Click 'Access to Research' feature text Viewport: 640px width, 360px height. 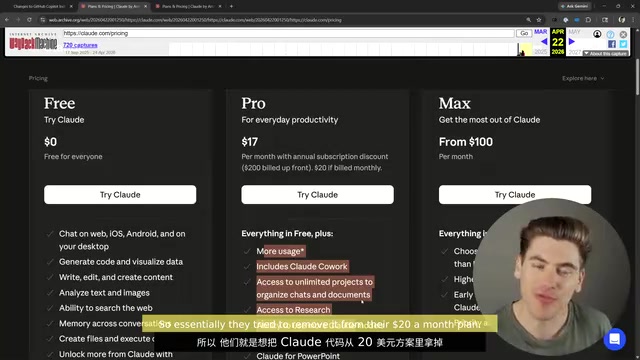point(293,310)
